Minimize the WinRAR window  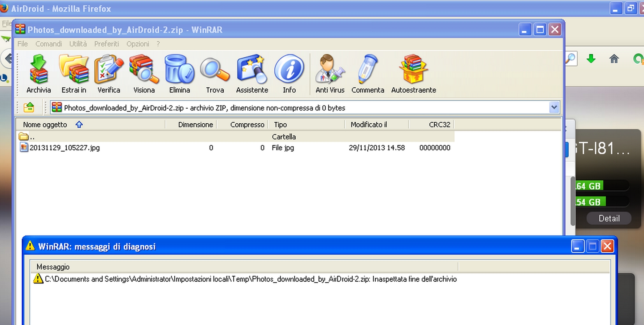pyautogui.click(x=525, y=29)
